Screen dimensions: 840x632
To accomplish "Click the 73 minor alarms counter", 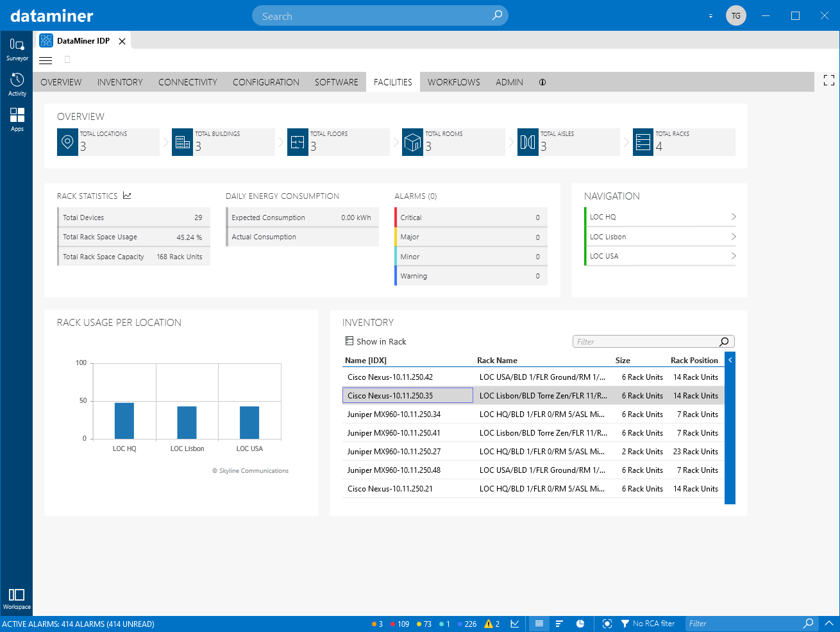I will tap(424, 624).
